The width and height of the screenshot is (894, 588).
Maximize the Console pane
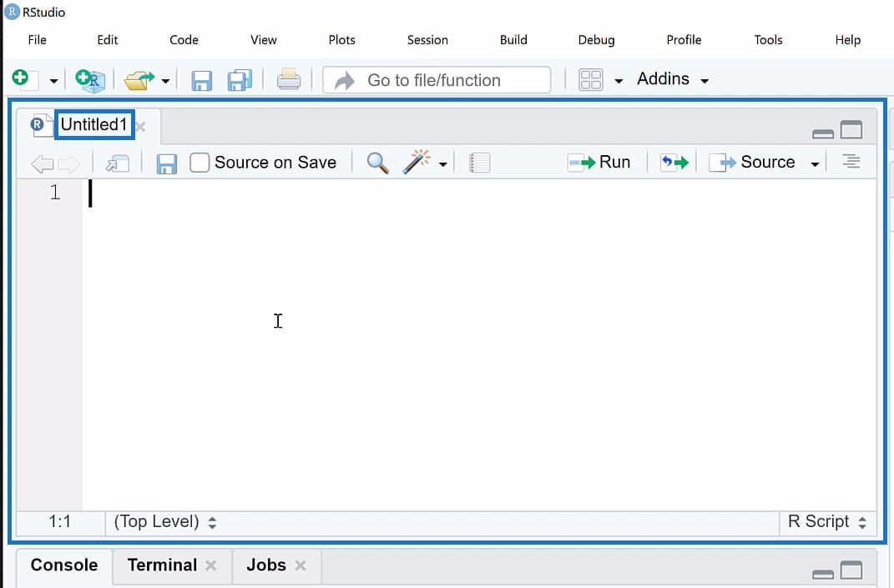coord(851,570)
